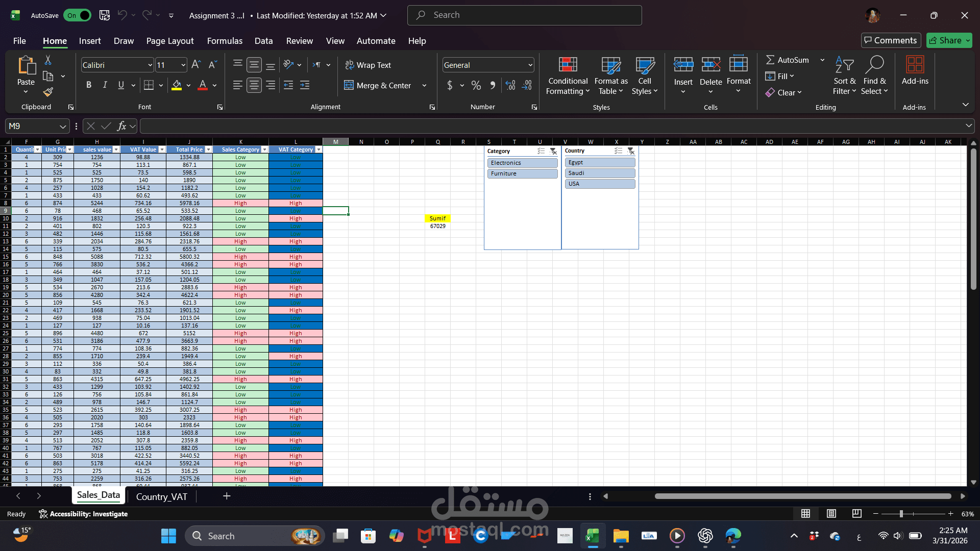The image size is (980, 551).
Task: Turn off the AutoSave toggle
Action: [78, 15]
